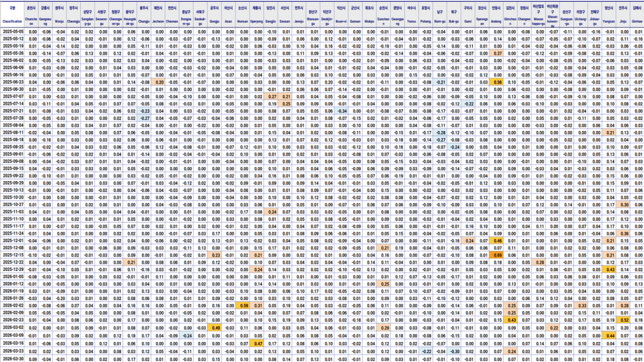Click the 2025-12-15 date row label

(12, 255)
